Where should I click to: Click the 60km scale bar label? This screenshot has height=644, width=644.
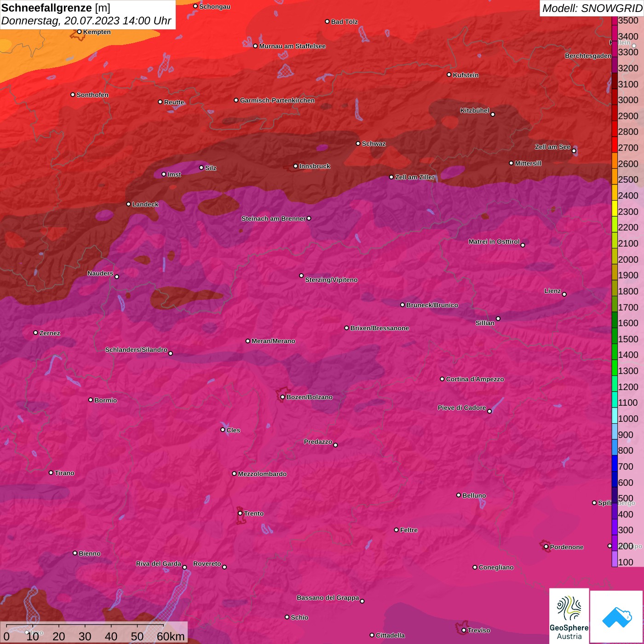[x=171, y=636]
